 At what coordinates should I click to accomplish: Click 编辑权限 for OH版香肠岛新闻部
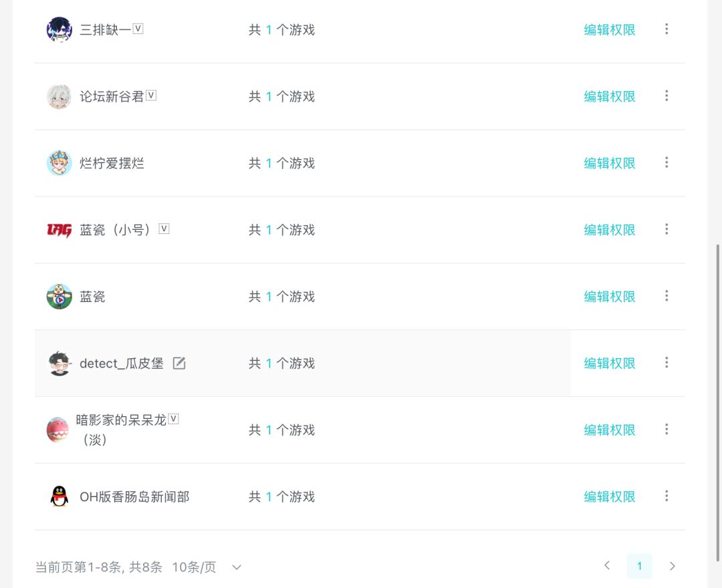[x=609, y=497]
